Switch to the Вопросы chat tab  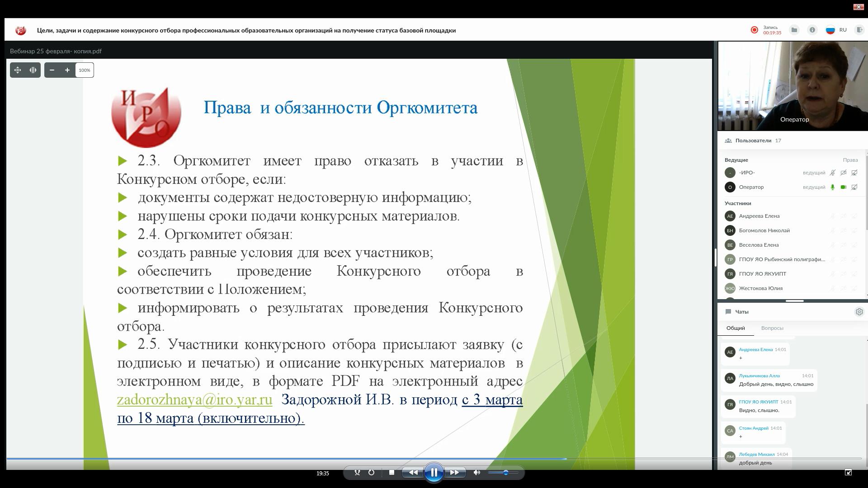(x=772, y=328)
